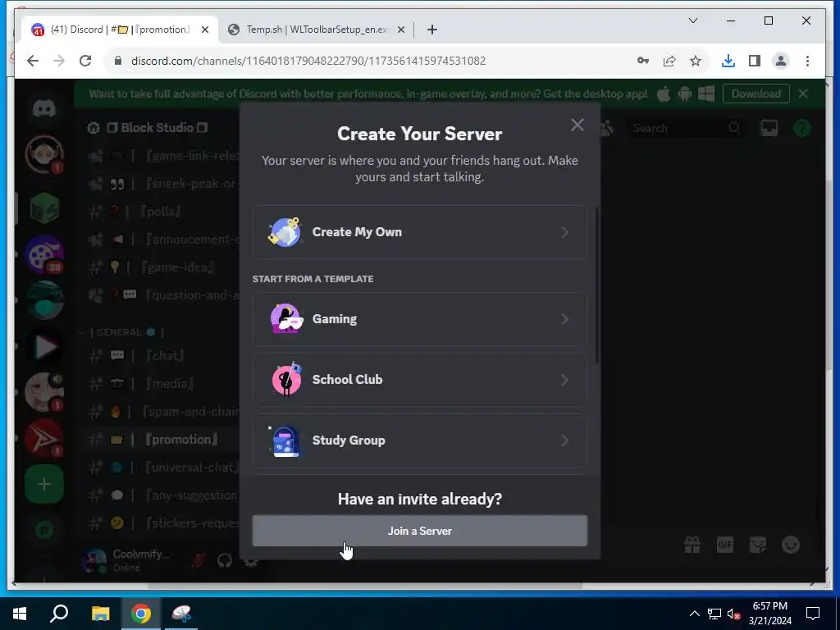840x630 pixels.
Task: Open Chrome downloads icon
Action: click(728, 61)
